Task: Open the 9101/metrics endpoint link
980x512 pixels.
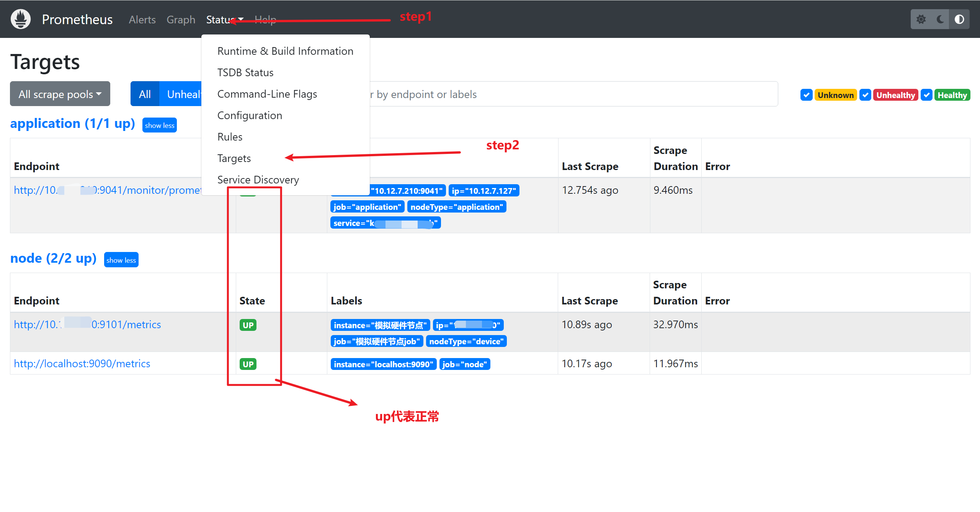Action: tap(87, 324)
